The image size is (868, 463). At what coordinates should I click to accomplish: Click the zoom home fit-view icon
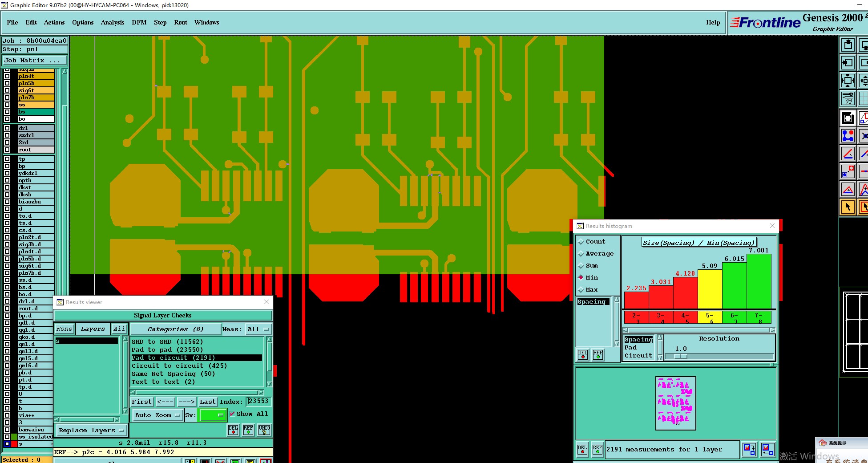click(848, 81)
